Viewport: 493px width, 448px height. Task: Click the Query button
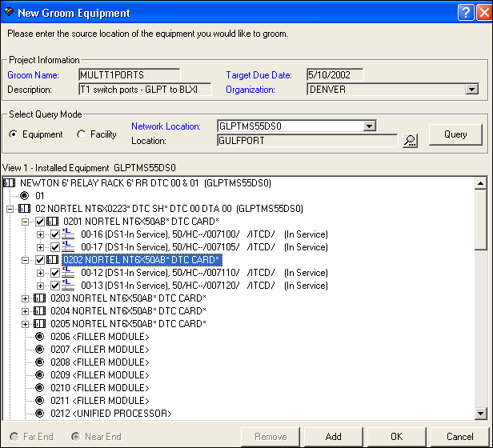(455, 134)
